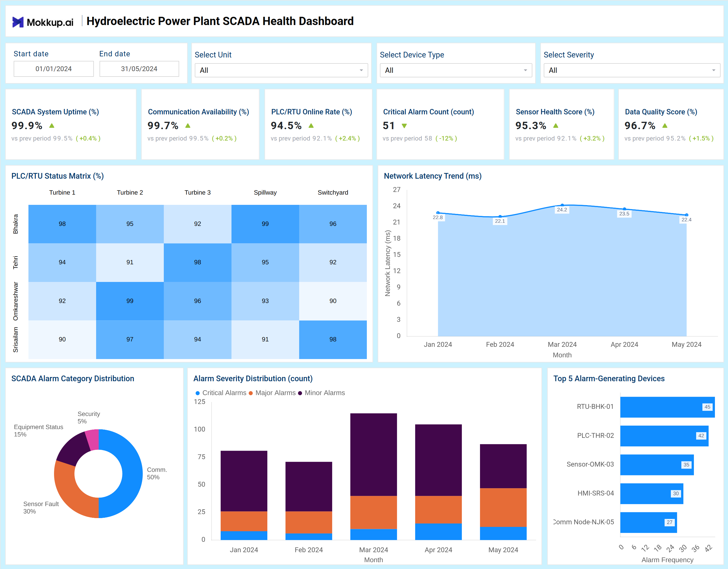This screenshot has width=728, height=569.
Task: Click the PLC/RTU Status Matrix (%) title
Action: pyautogui.click(x=58, y=176)
